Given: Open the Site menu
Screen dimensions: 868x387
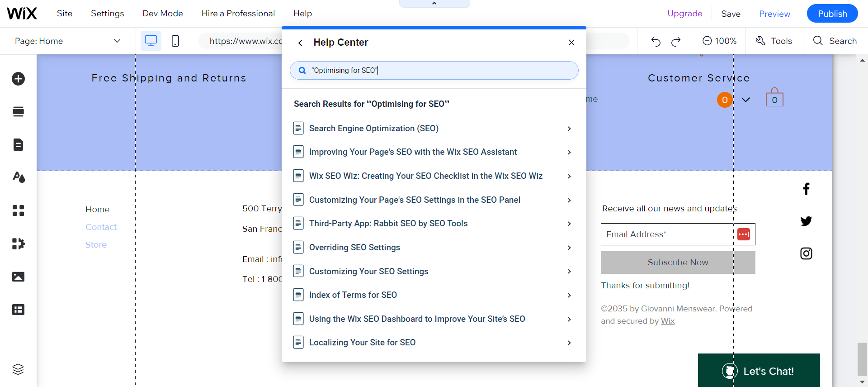Looking at the screenshot, I should 65,14.
